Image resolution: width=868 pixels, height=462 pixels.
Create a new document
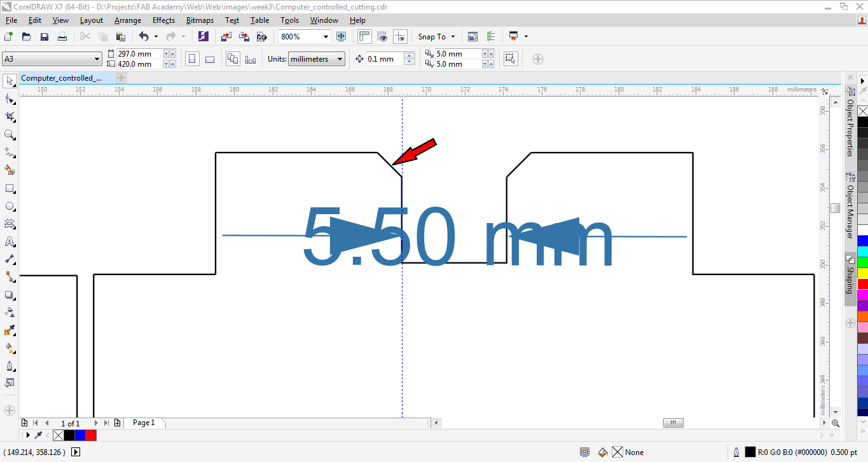coord(9,37)
